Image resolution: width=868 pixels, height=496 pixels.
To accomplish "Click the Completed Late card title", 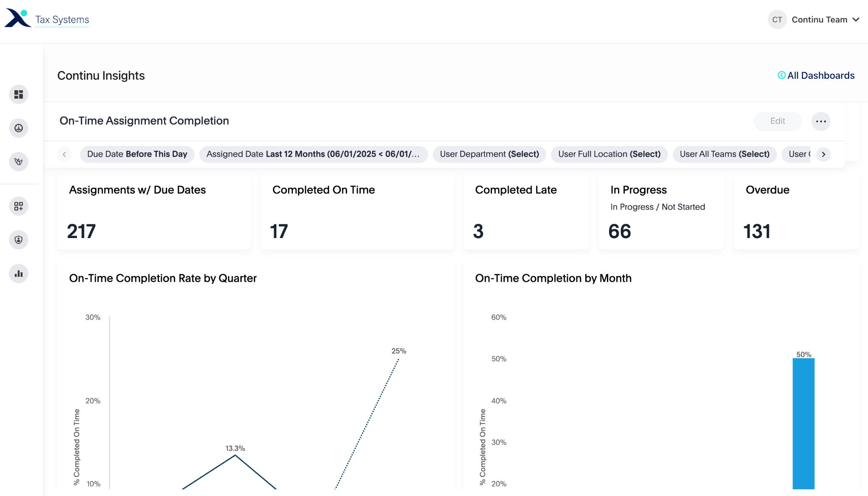I will coord(516,190).
